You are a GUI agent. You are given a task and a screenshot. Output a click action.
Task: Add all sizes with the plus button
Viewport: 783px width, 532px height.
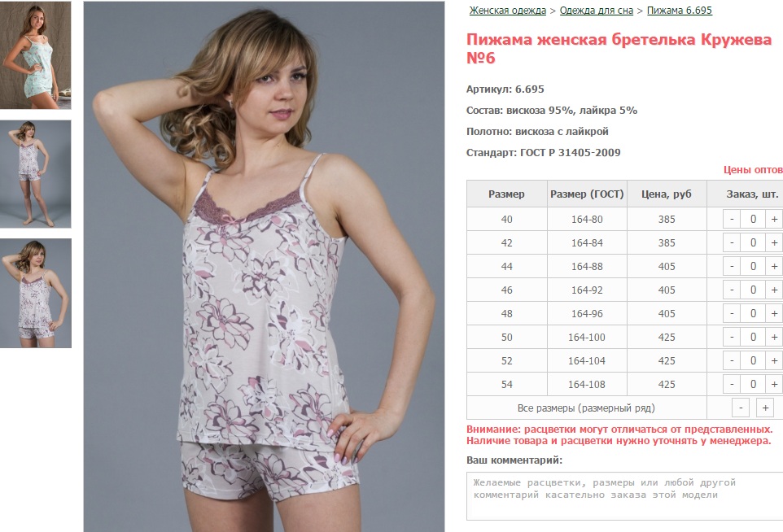click(765, 408)
